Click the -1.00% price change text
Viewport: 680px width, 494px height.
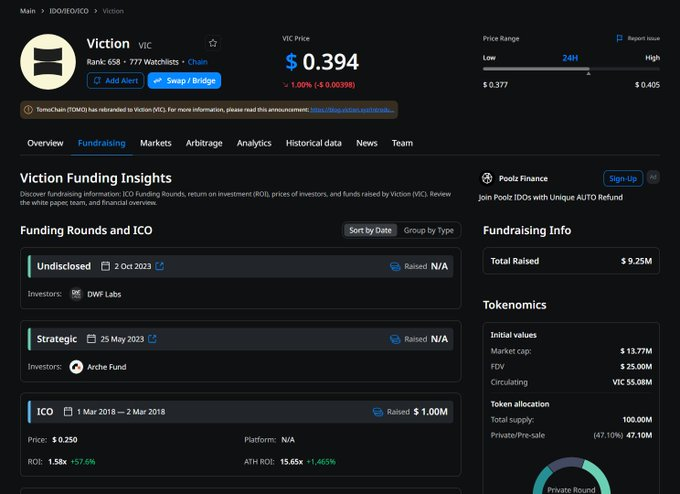coord(323,85)
